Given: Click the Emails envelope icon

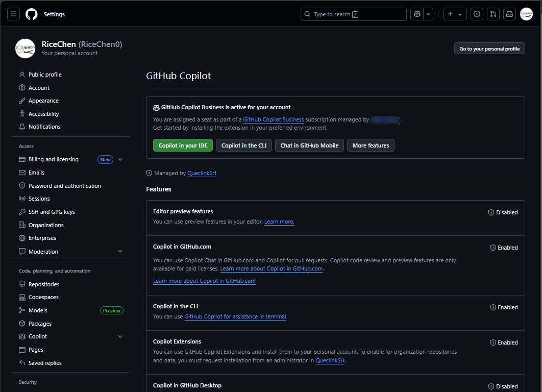Looking at the screenshot, I should pos(22,173).
